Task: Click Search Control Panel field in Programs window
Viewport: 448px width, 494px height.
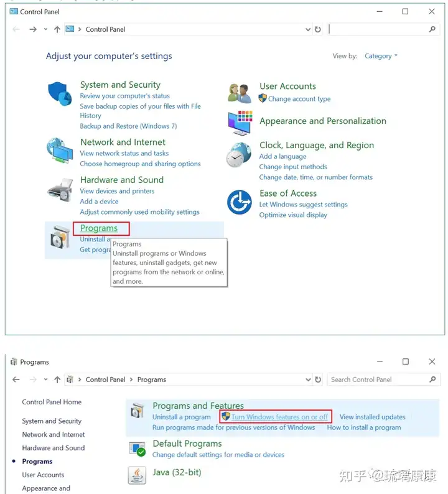Action: [383, 380]
